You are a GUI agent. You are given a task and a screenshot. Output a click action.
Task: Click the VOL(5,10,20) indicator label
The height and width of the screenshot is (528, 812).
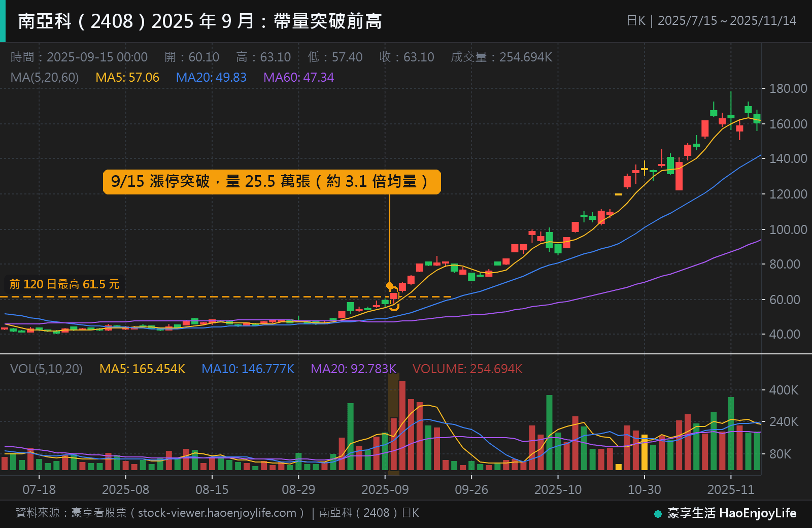46,369
